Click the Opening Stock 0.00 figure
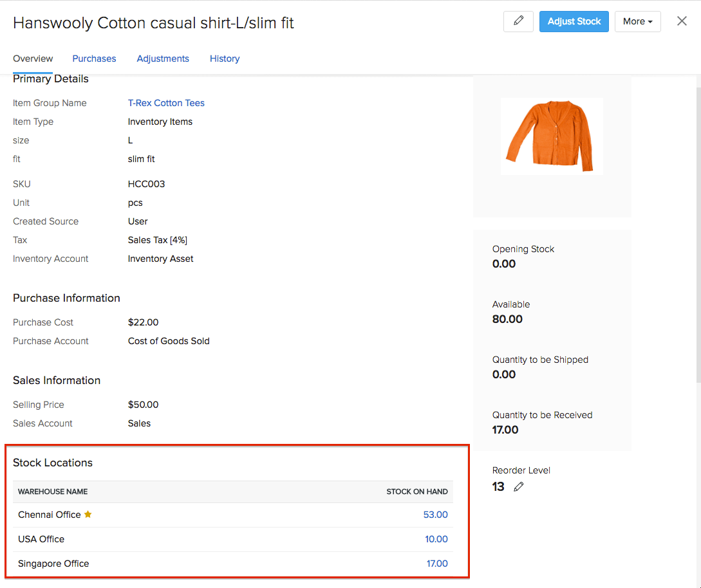The width and height of the screenshot is (701, 588). coord(504,264)
